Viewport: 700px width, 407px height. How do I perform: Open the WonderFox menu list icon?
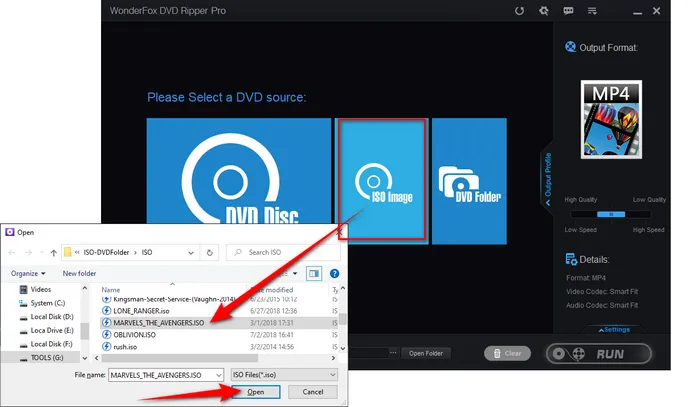click(x=592, y=11)
